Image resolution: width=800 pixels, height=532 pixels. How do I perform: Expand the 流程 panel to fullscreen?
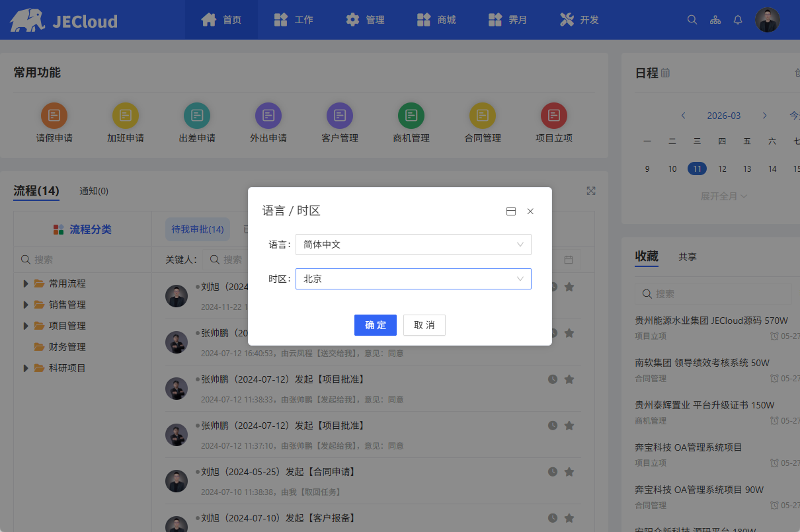point(591,191)
